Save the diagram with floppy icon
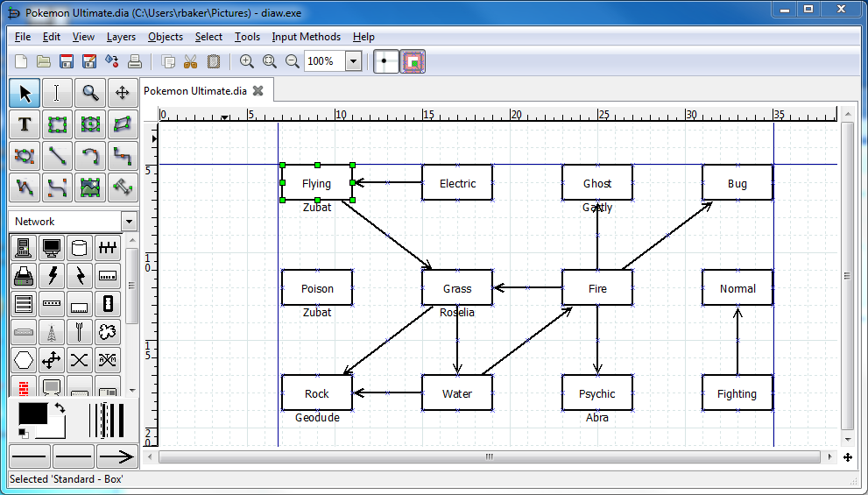This screenshot has width=868, height=495. (x=67, y=61)
